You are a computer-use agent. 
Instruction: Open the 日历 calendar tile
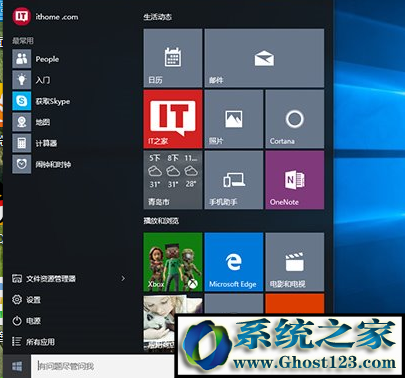pos(173,58)
